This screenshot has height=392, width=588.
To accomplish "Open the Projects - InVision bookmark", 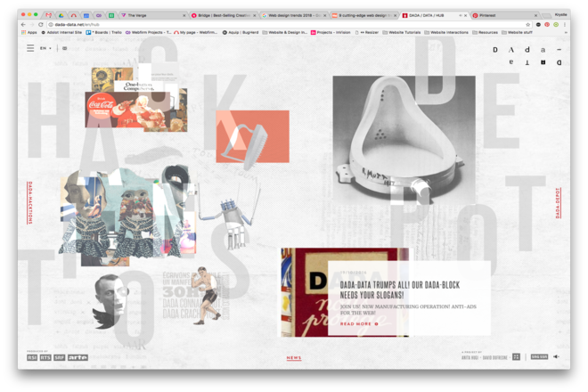I will (331, 32).
